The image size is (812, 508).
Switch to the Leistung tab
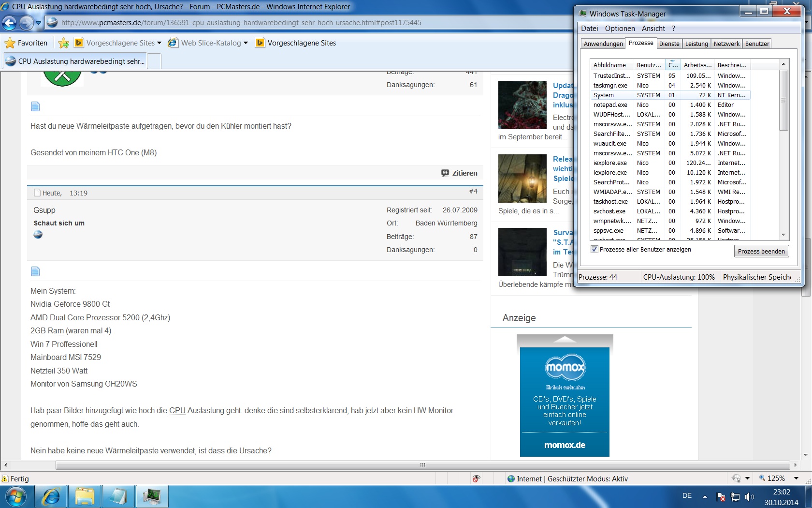click(696, 44)
